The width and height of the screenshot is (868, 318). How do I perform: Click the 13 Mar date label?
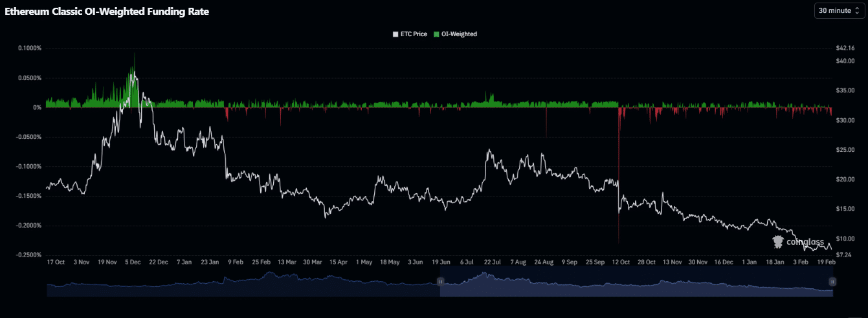point(287,262)
